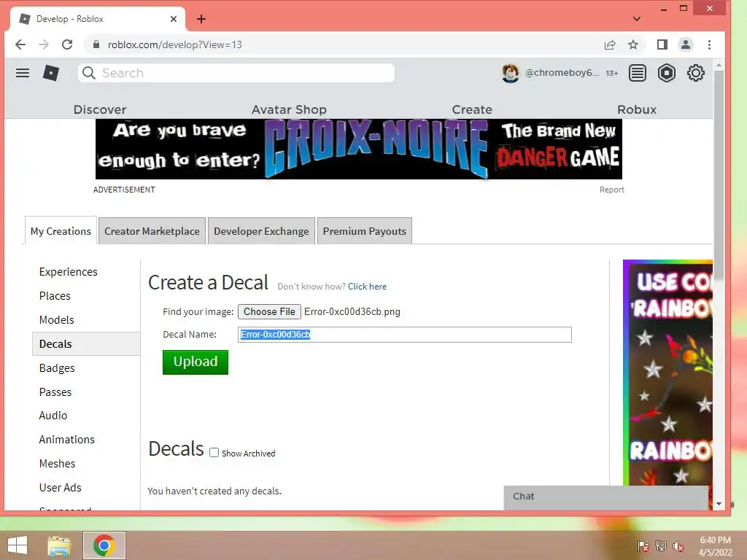Click the share page icon in address bar
747x560 pixels.
pos(610,44)
